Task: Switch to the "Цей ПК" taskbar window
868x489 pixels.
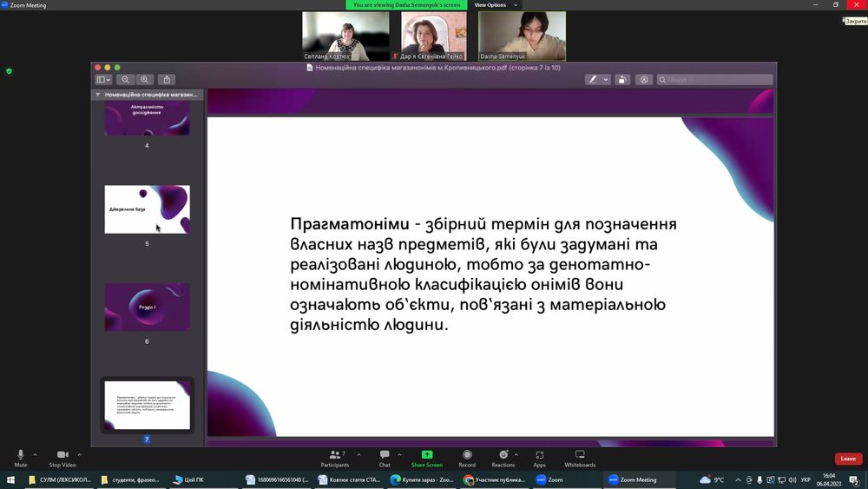Action: click(189, 479)
